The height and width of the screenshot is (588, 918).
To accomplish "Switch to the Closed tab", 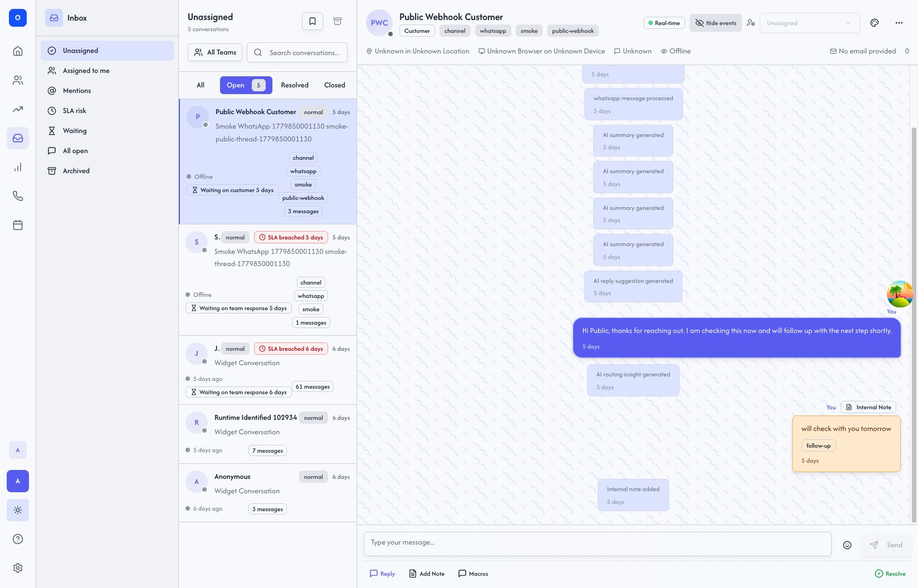I will pyautogui.click(x=335, y=85).
